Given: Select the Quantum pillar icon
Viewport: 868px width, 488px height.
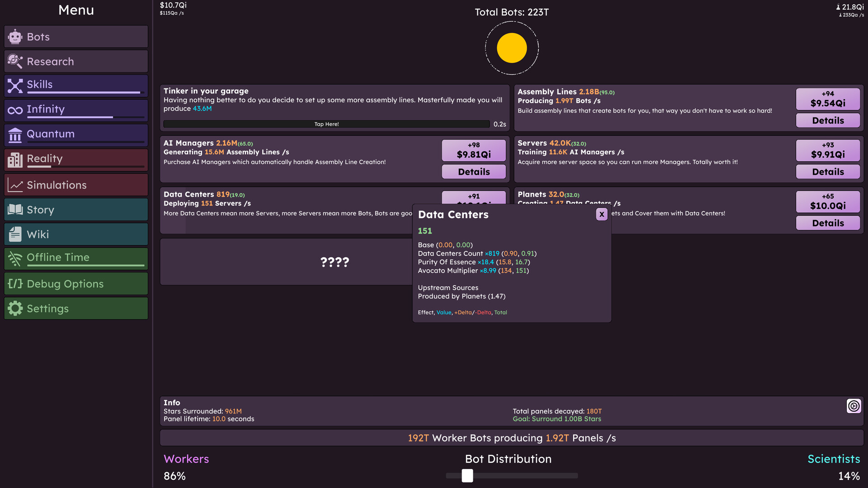Looking at the screenshot, I should [15, 134].
